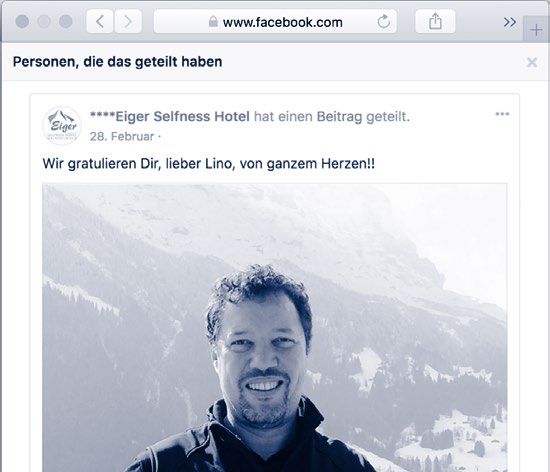This screenshot has width=550, height=472.
Task: Click the green fullscreen window button
Action: point(66,21)
